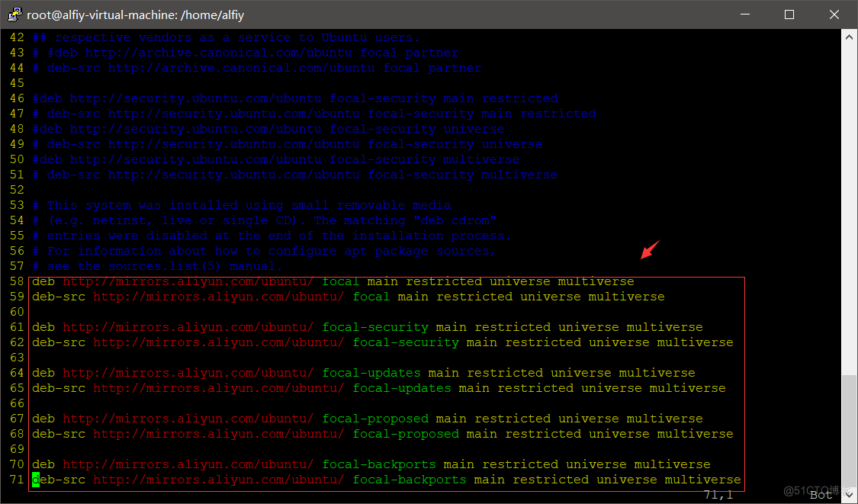Place cursor on line 58 aliyun URL
This screenshot has width=858, height=504.
tap(188, 281)
